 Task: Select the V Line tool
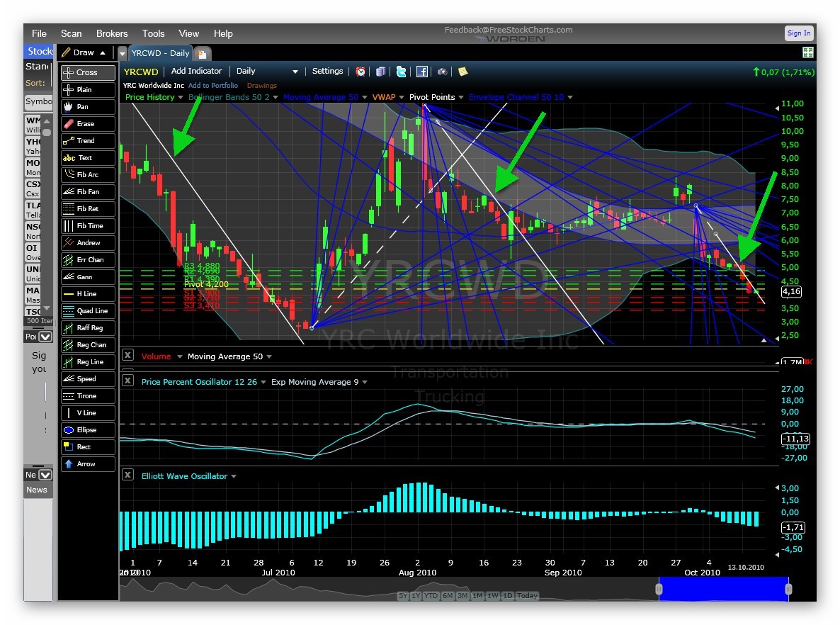[88, 413]
